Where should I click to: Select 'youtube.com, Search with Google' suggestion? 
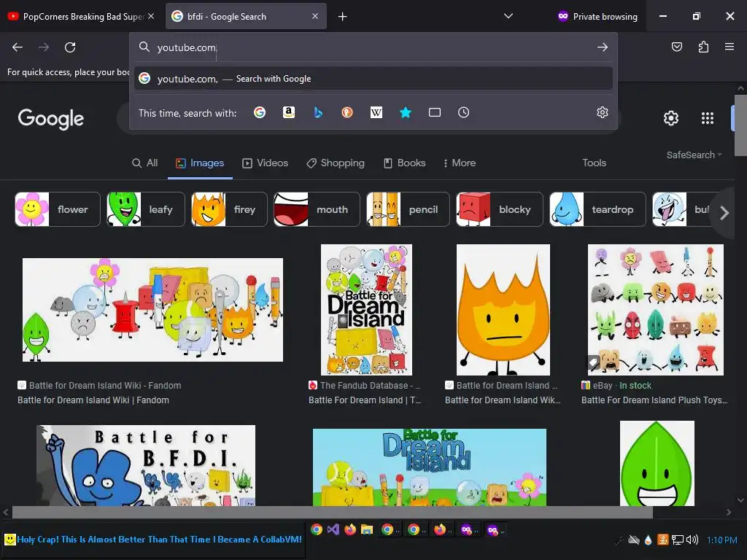[374, 79]
